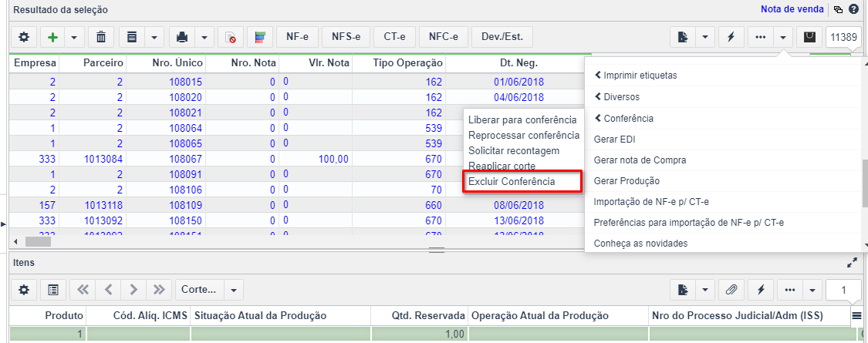Open attachments paperclip in Itens toolbar
The width and height of the screenshot is (868, 343).
tap(731, 289)
